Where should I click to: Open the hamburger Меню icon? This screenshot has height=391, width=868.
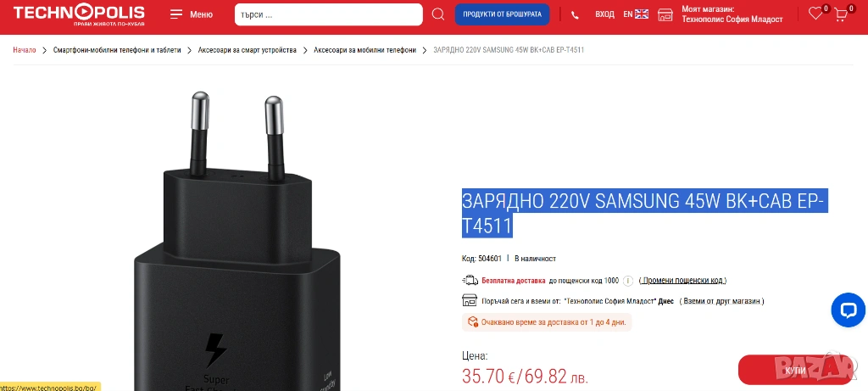(x=176, y=14)
